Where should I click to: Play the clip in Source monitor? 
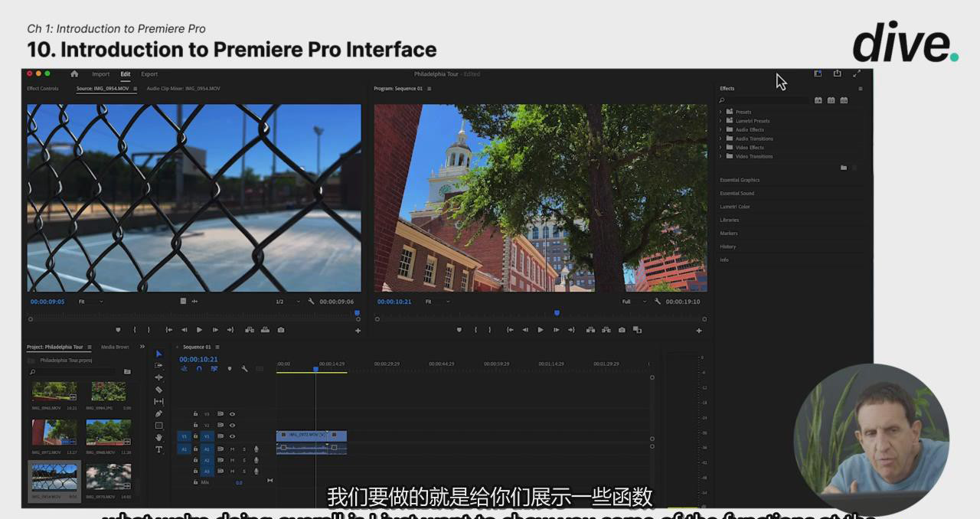tap(199, 330)
